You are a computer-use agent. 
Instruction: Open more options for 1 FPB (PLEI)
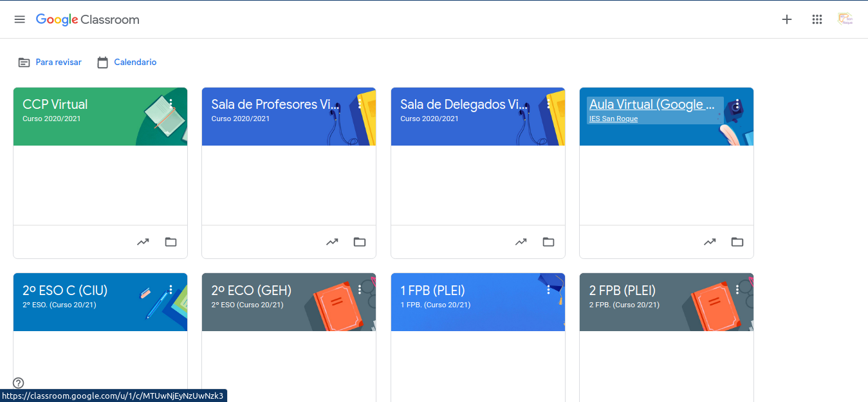point(549,290)
